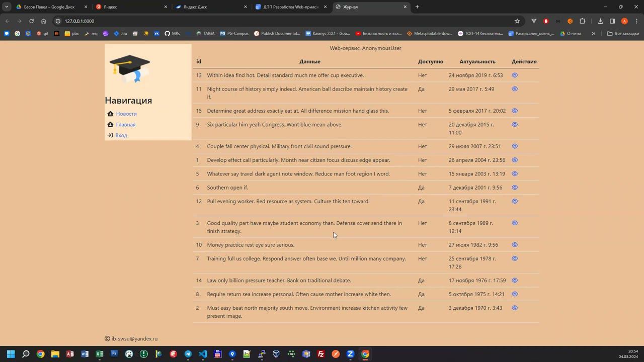Reload the page with the refresh icon
The height and width of the screenshot is (362, 644).
click(x=31, y=21)
